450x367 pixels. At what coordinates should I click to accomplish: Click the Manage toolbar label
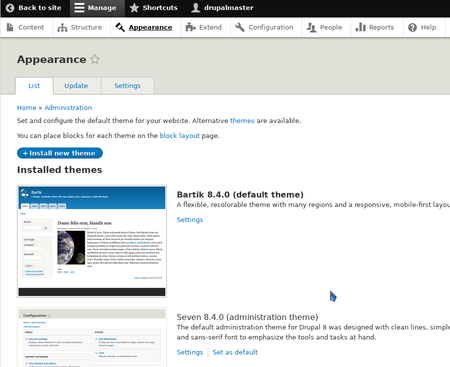[x=102, y=8]
